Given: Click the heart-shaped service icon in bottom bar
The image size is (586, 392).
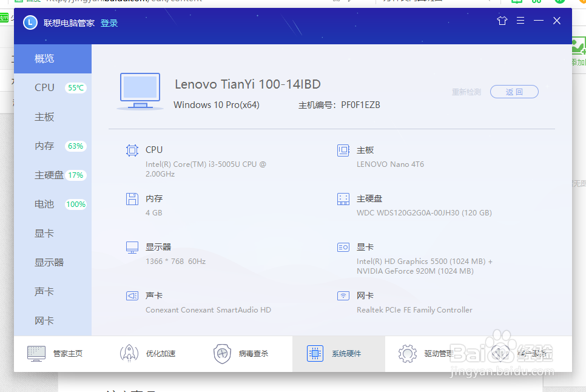Looking at the screenshot, I should point(500,354).
